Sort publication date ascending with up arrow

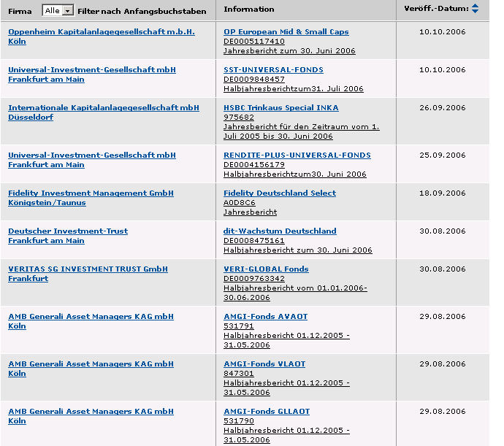coord(475,5)
